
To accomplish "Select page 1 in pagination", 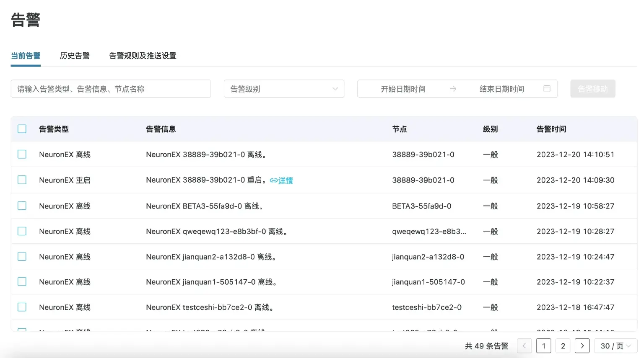I will [x=544, y=346].
